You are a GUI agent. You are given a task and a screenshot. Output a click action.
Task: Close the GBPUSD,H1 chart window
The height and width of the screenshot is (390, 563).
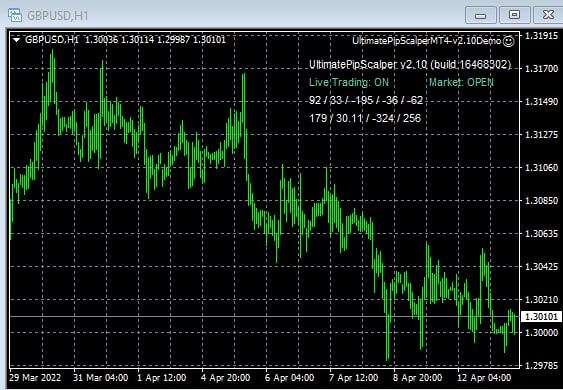point(548,15)
